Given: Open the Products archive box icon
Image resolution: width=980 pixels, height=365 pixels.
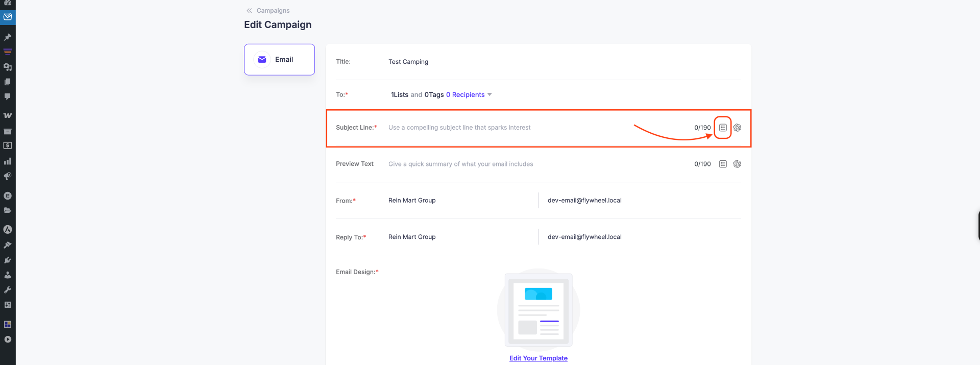Looking at the screenshot, I should (8, 131).
